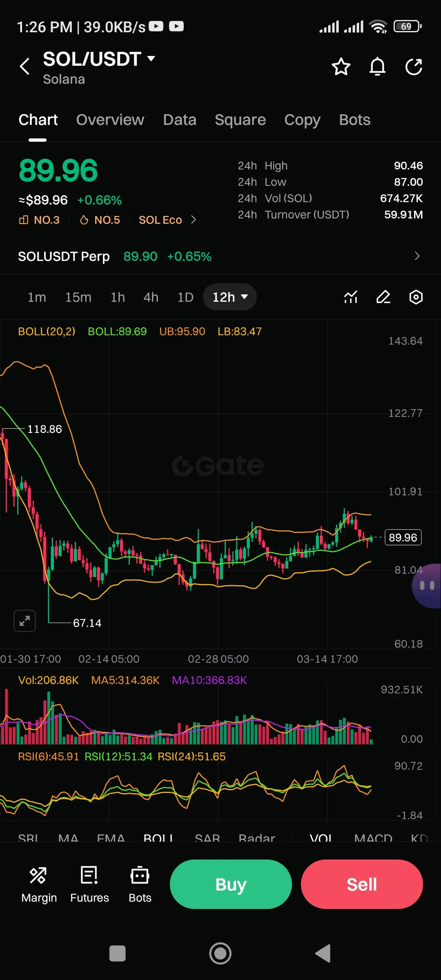Open SOLUSDT Perp contract link
Screen dimensions: 441x980
coord(64,256)
